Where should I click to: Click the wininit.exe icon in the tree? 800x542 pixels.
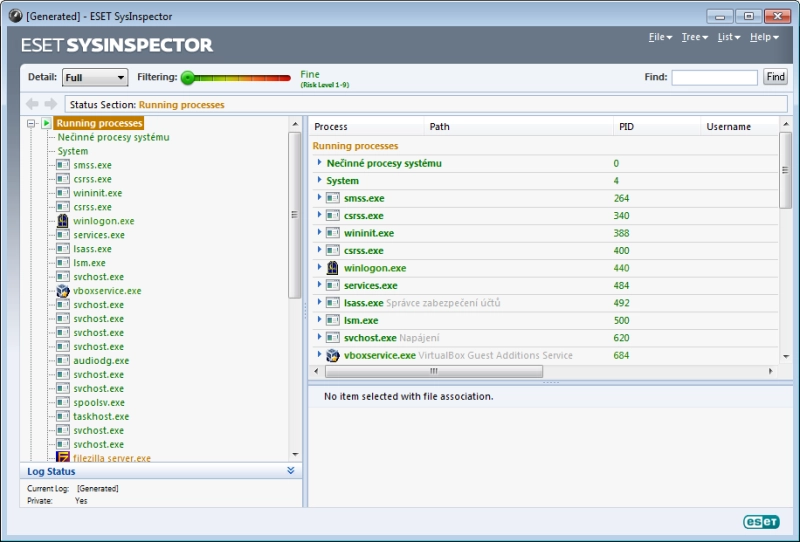point(63,193)
